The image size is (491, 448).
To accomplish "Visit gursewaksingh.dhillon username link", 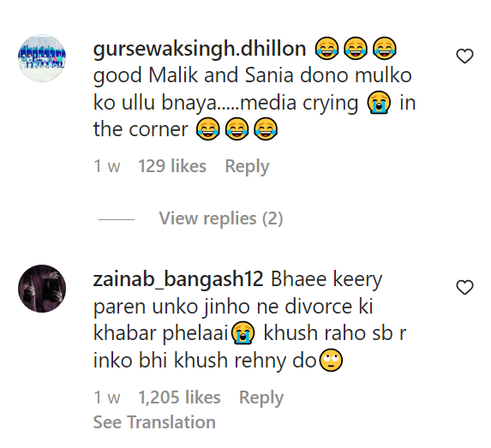I will tap(200, 49).
